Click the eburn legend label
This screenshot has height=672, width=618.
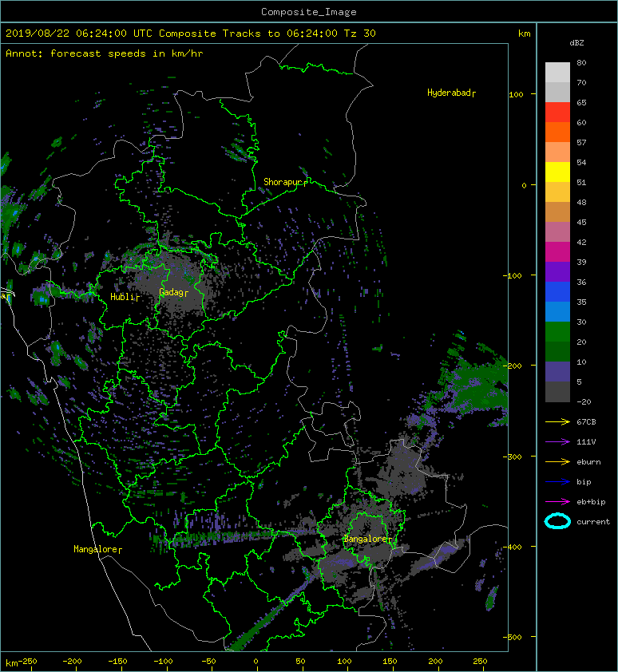pos(588,462)
